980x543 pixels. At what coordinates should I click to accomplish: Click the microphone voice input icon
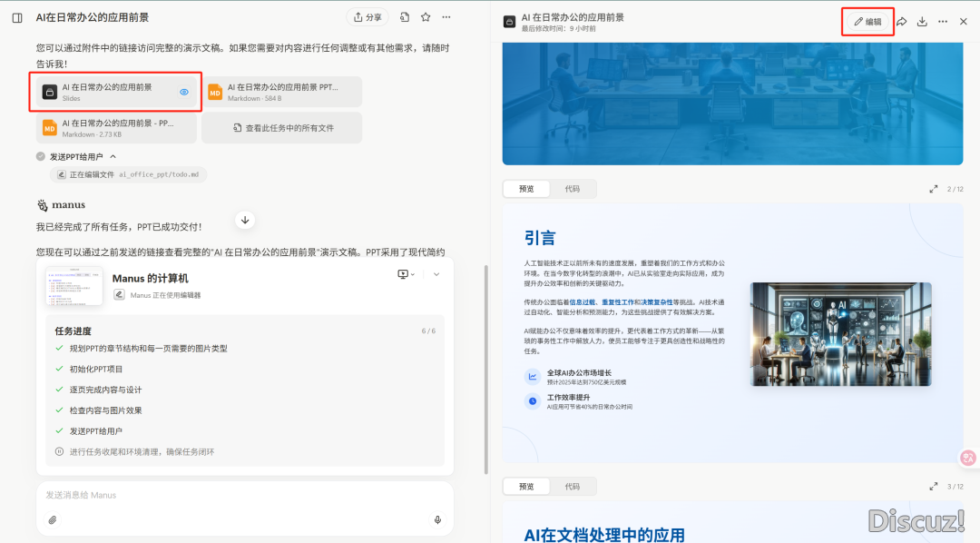(x=437, y=520)
